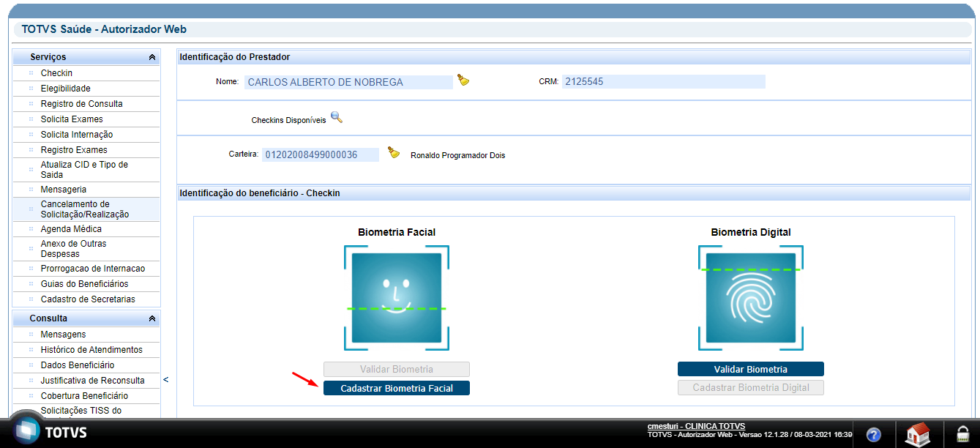980x448 pixels.
Task: Click disabled Validar Biometria under Biometria Facial
Action: tap(397, 369)
